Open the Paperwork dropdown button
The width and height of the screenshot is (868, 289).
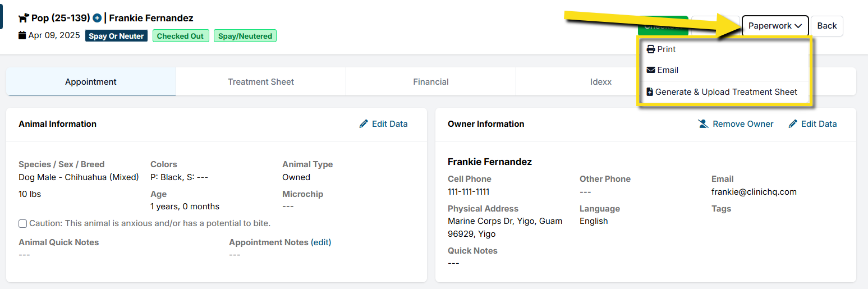coord(775,26)
